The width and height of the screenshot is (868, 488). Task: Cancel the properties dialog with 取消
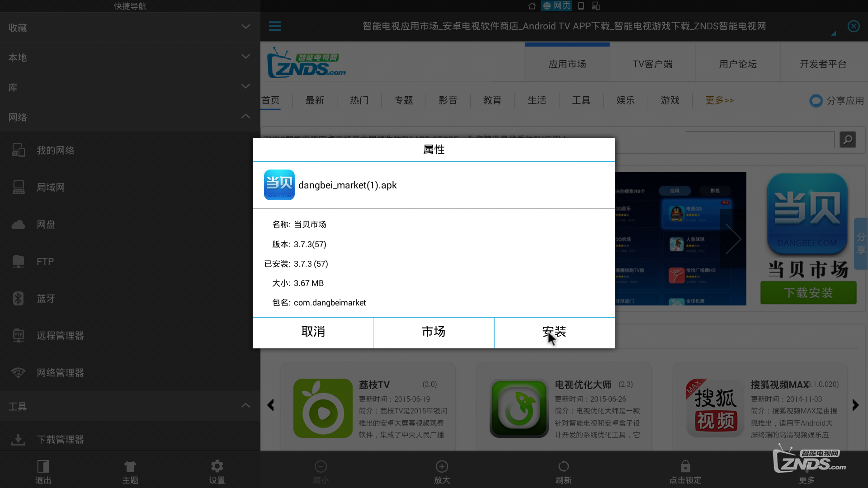tap(313, 332)
